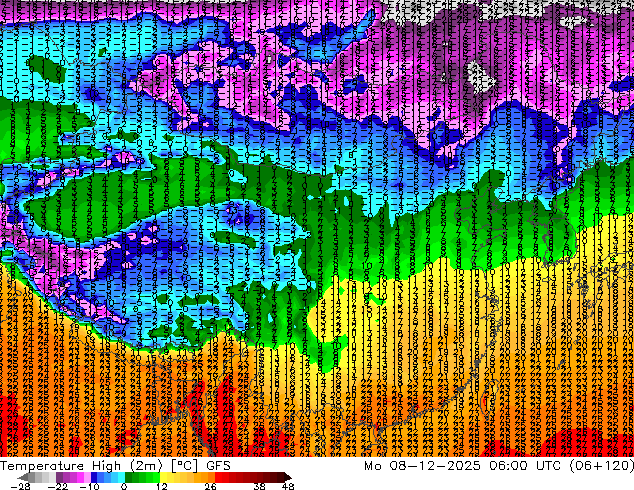Click the gray left arrow end of color scale

point(22,477)
